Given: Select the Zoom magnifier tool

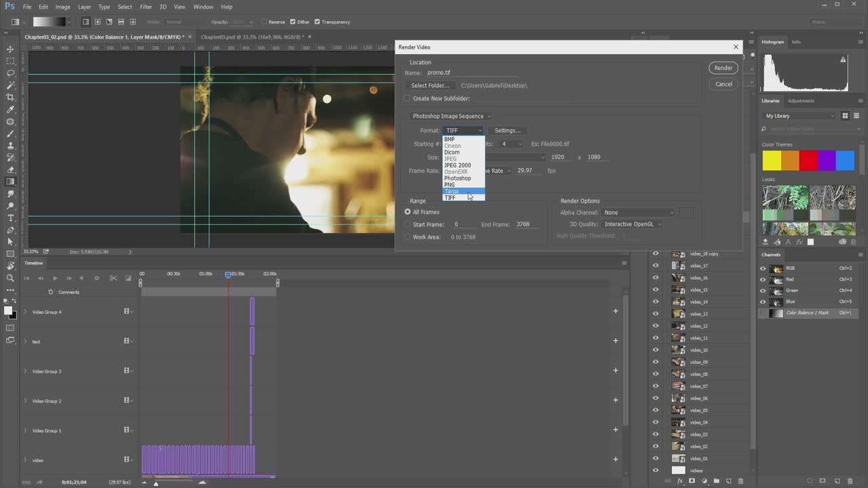Looking at the screenshot, I should click(10, 278).
